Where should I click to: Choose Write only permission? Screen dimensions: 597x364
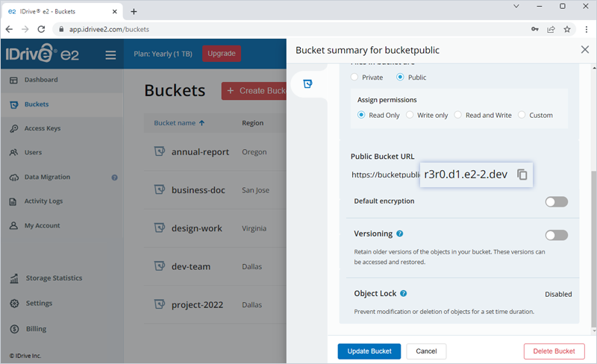[410, 115]
